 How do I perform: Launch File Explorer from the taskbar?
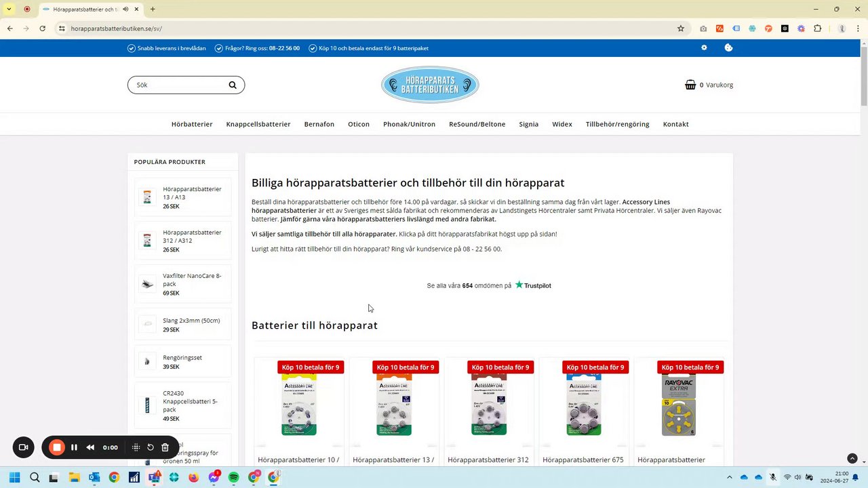click(x=75, y=477)
